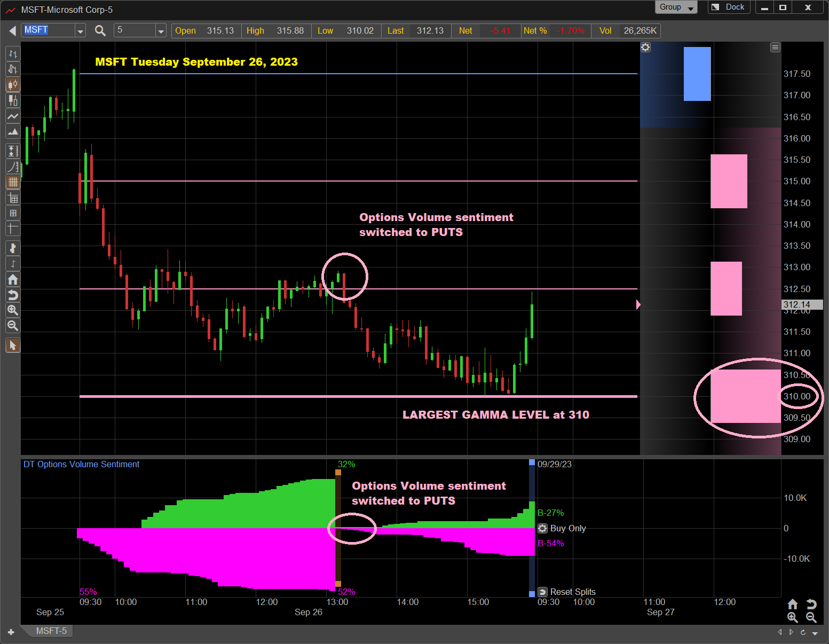
Task: Open the Group dropdown
Action: pos(676,7)
